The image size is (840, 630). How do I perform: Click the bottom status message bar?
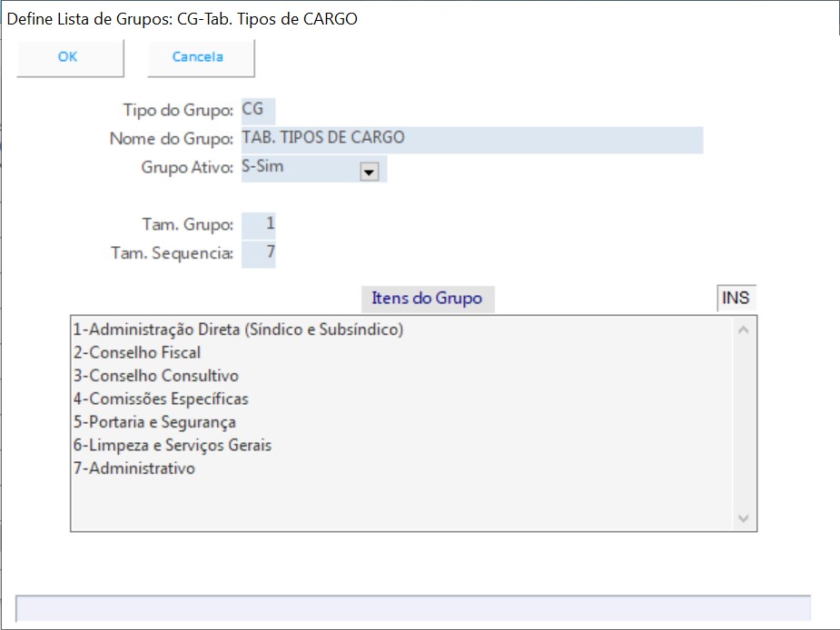click(x=413, y=608)
